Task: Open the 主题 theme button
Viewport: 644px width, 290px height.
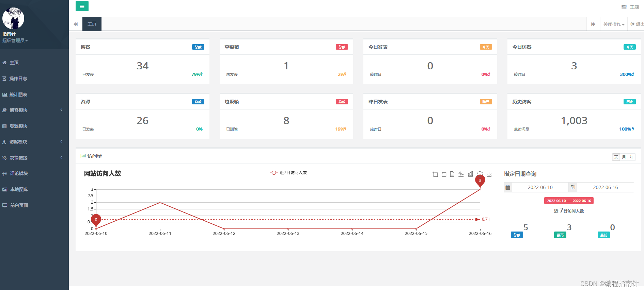Action: pos(630,7)
